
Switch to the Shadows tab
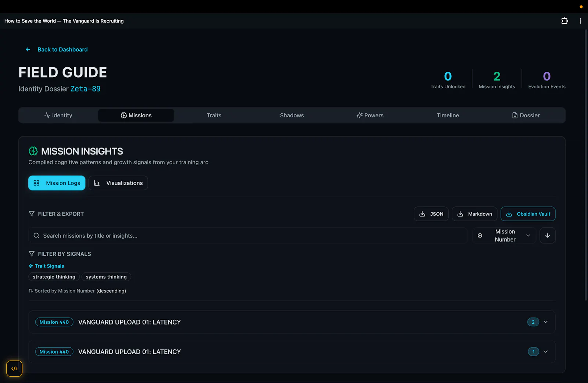click(292, 115)
